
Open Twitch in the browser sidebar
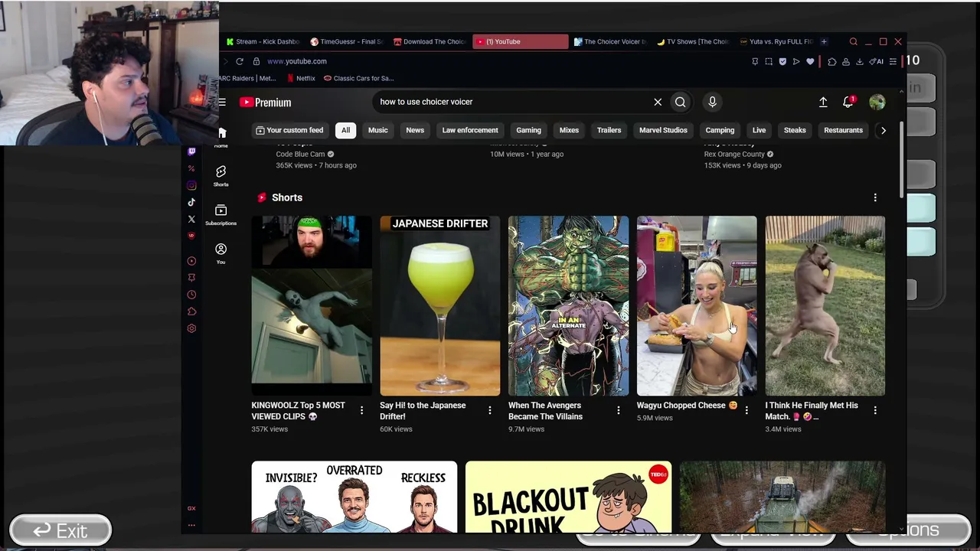coord(191,152)
